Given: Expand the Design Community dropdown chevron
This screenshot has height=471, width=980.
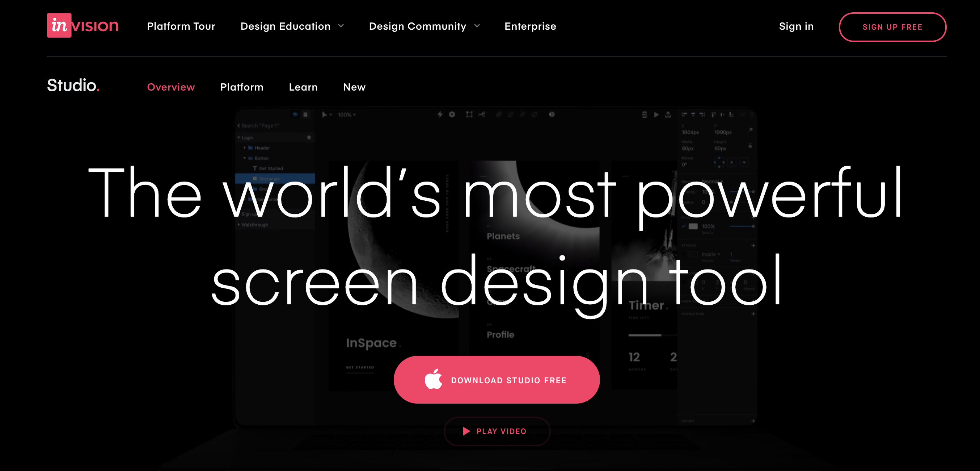Looking at the screenshot, I should pyautogui.click(x=477, y=26).
